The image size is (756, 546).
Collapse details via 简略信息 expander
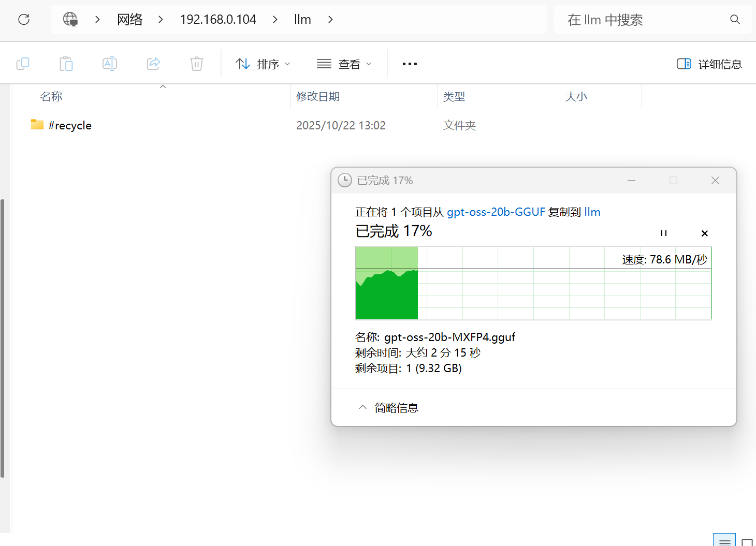pyautogui.click(x=388, y=408)
